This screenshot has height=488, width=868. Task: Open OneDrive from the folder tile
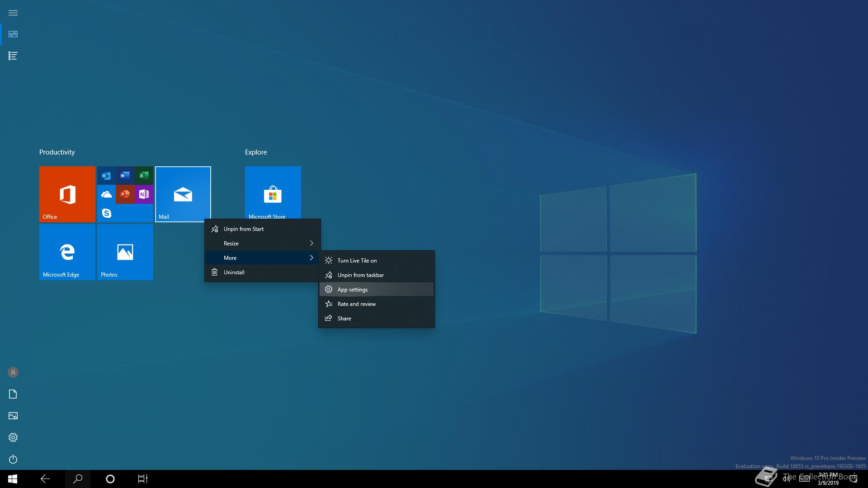tap(107, 194)
